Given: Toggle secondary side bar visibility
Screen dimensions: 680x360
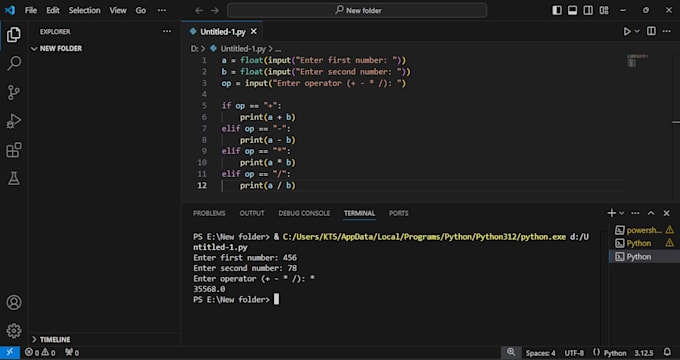Looking at the screenshot, I should tap(588, 10).
